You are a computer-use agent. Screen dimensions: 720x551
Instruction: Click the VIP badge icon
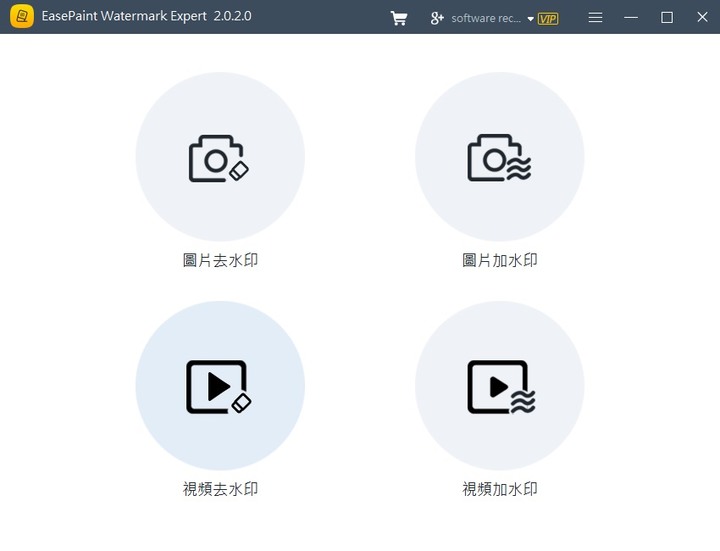click(x=548, y=19)
